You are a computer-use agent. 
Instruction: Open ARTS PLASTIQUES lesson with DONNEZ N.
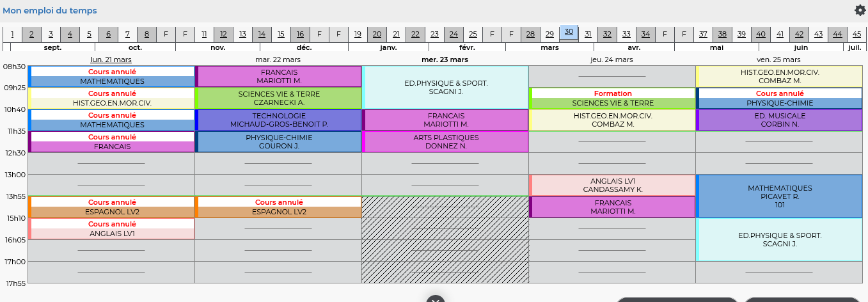click(x=445, y=141)
